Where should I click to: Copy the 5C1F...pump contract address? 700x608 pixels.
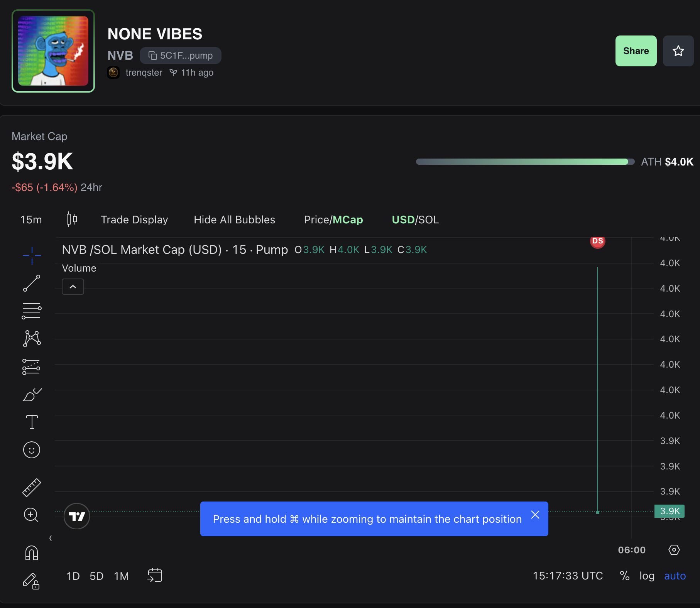[181, 56]
